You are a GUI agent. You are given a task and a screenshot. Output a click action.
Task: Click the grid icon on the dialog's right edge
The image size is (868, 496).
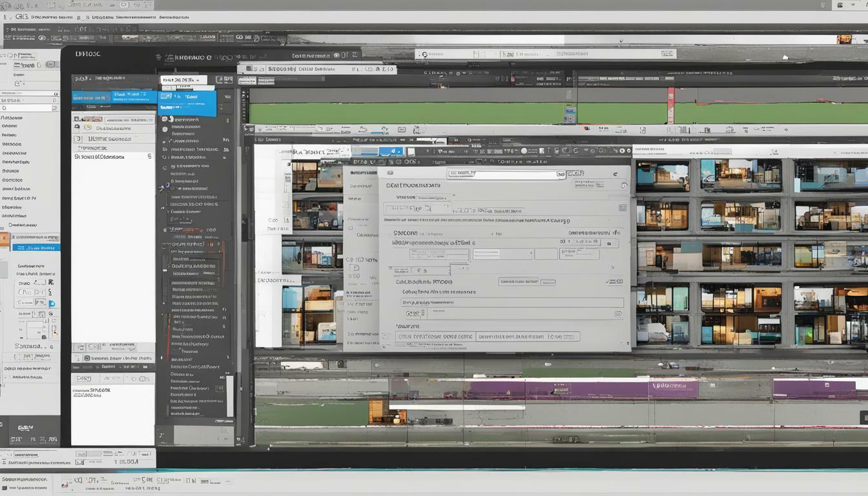(623, 208)
